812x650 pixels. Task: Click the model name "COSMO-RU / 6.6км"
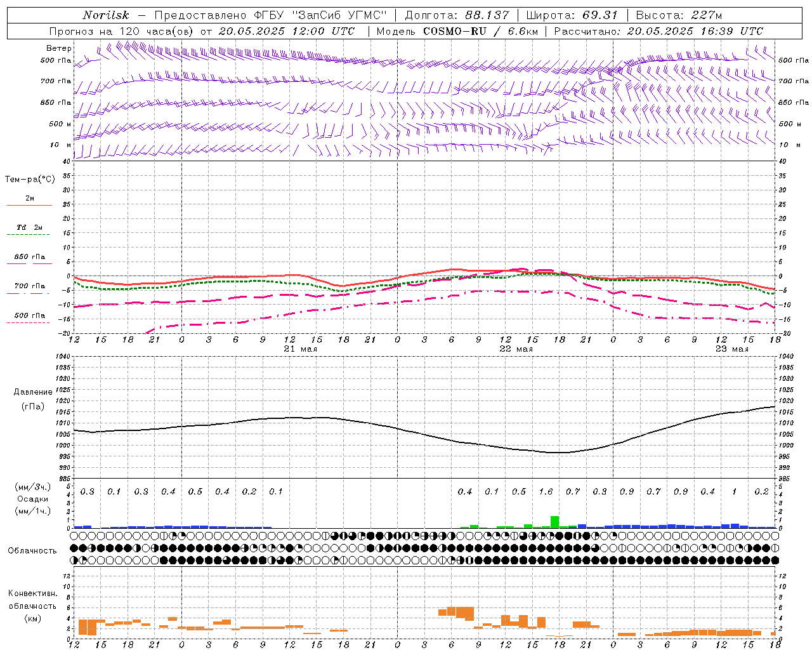click(x=481, y=31)
